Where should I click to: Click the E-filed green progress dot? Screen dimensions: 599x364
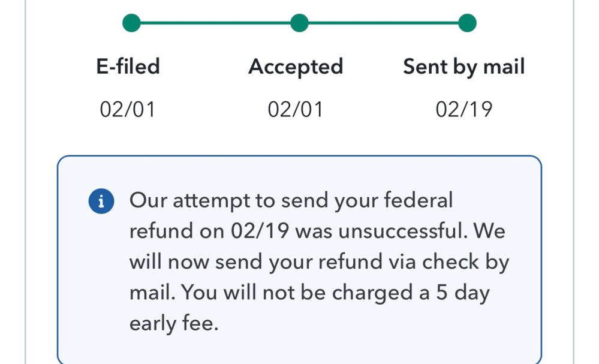pos(131,23)
